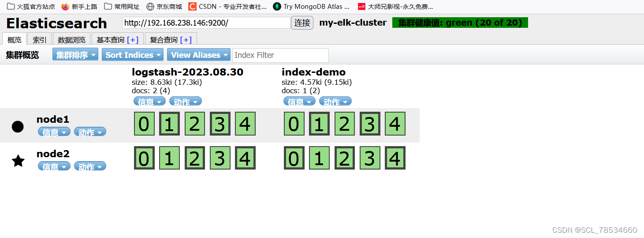The image size is (644, 238).
Task: Open the Try MongoDB Atlas bookmark
Action: [311, 7]
